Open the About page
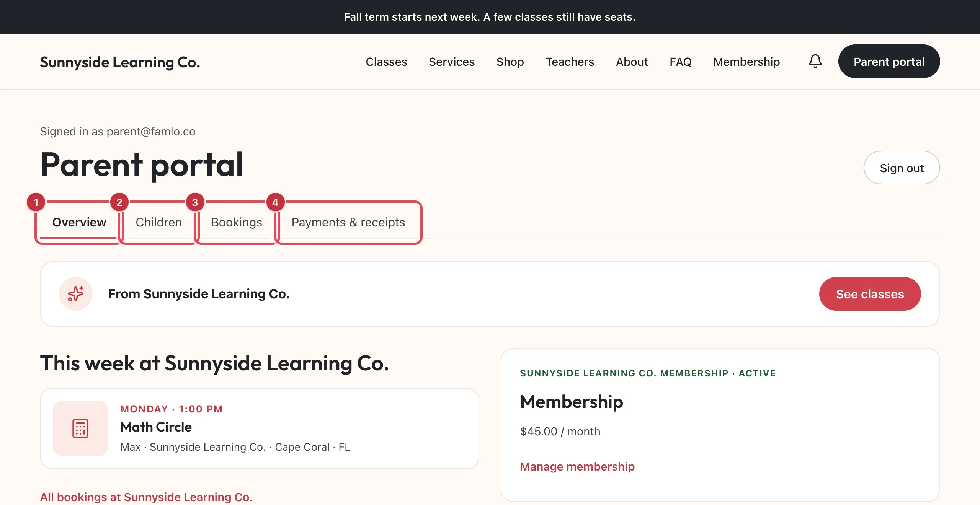The image size is (980, 505). pos(632,62)
